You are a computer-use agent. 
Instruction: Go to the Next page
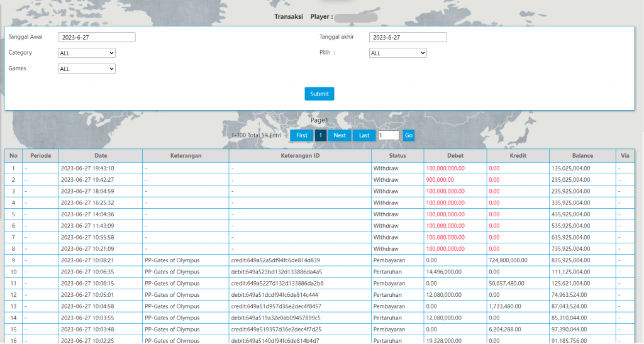(x=339, y=135)
